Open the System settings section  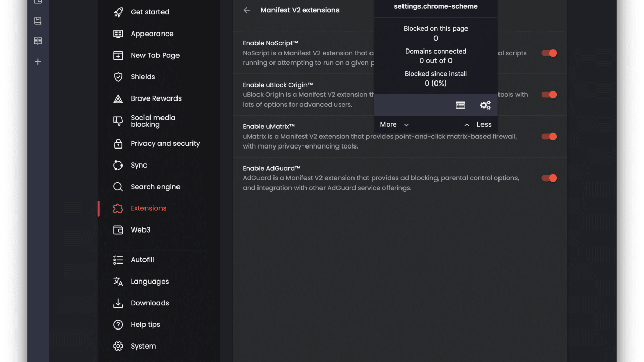(x=143, y=346)
